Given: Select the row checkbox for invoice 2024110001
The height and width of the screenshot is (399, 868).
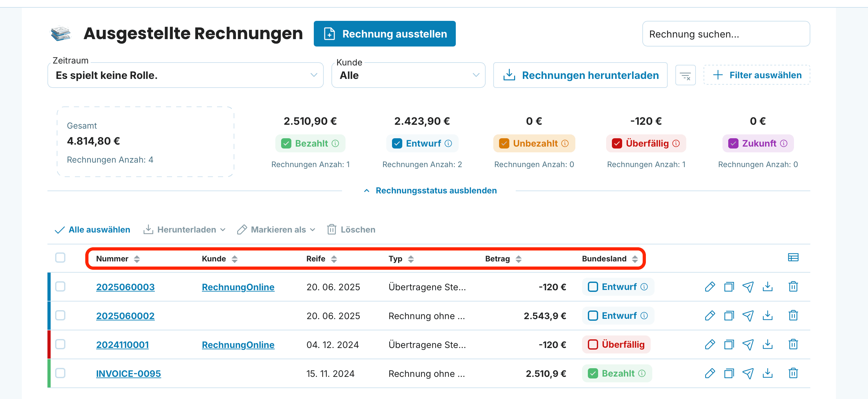Looking at the screenshot, I should click(x=60, y=344).
